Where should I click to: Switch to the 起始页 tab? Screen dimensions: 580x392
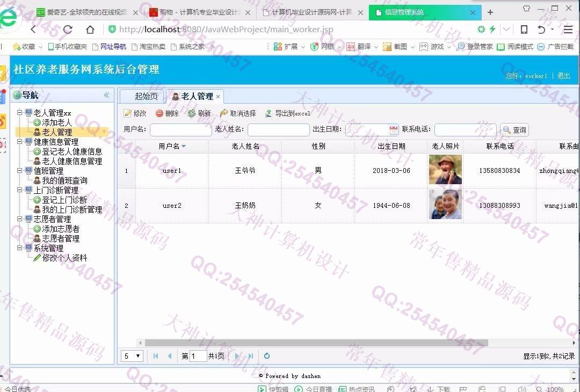coord(146,96)
